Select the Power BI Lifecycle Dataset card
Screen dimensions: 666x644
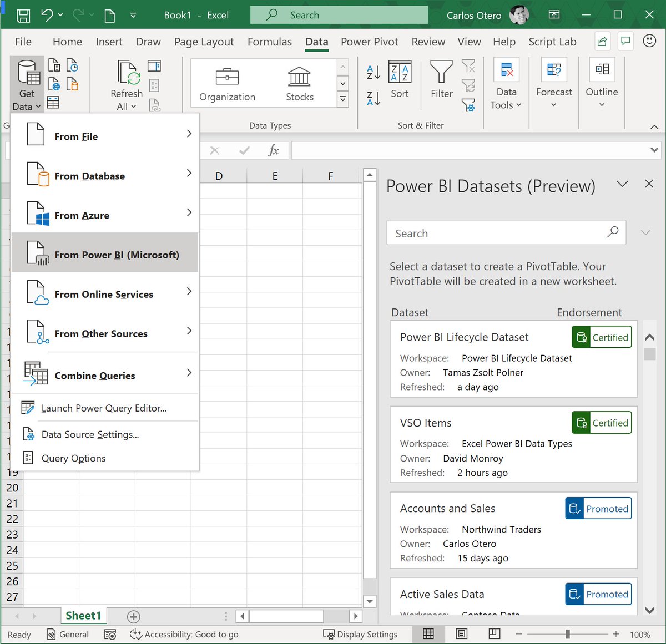pos(513,359)
